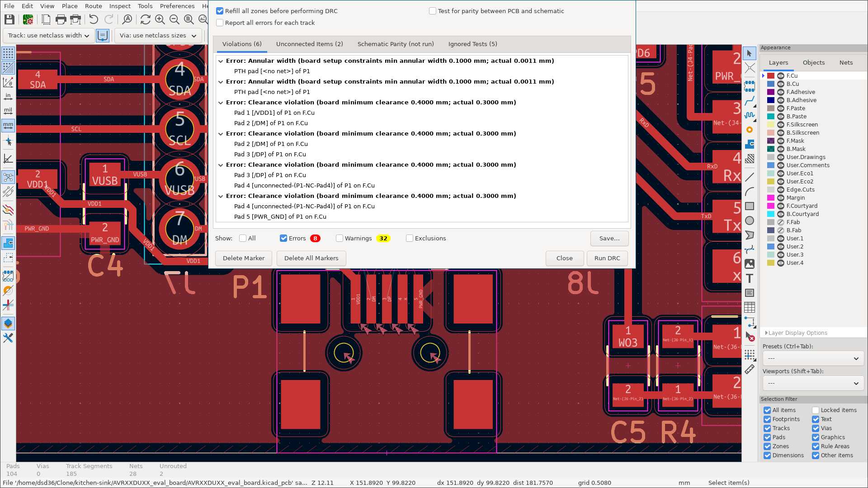868x488 pixels.
Task: Disable 'Refill all zones before performing DRC'
Action: (220, 10)
